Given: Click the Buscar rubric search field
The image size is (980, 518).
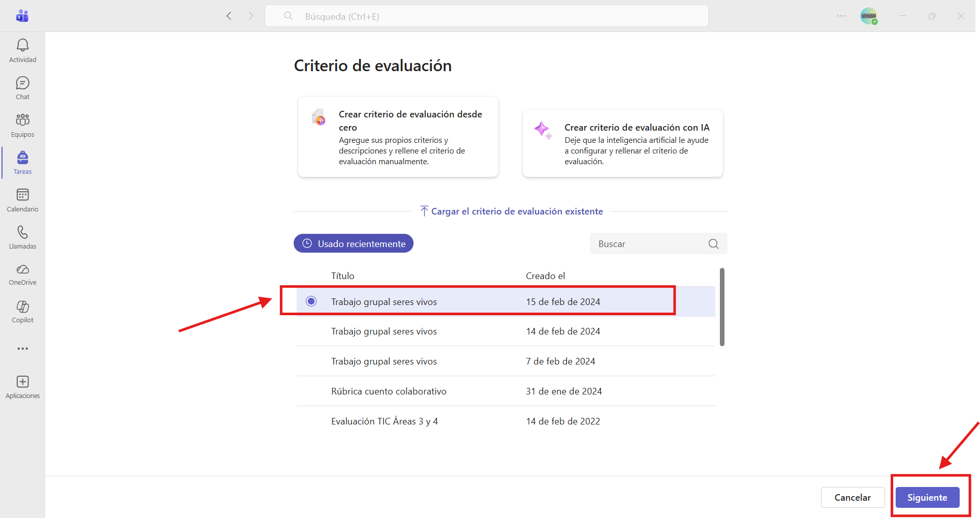Looking at the screenshot, I should point(658,244).
